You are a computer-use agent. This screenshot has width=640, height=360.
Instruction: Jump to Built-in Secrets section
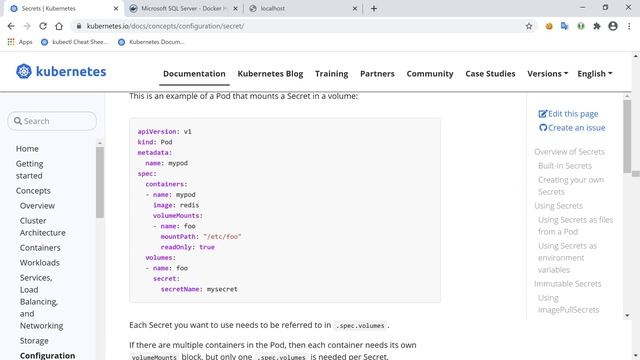click(x=564, y=166)
